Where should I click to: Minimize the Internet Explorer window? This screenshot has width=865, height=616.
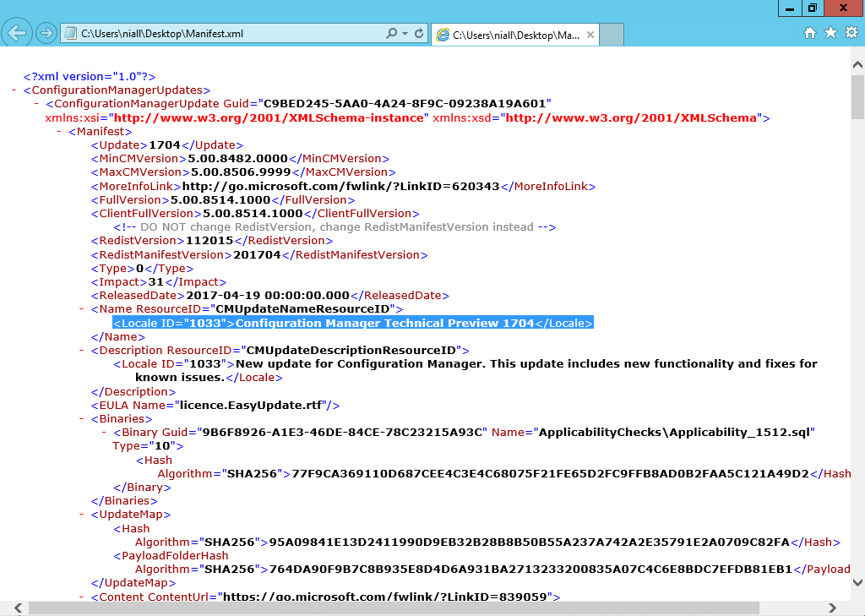[790, 8]
